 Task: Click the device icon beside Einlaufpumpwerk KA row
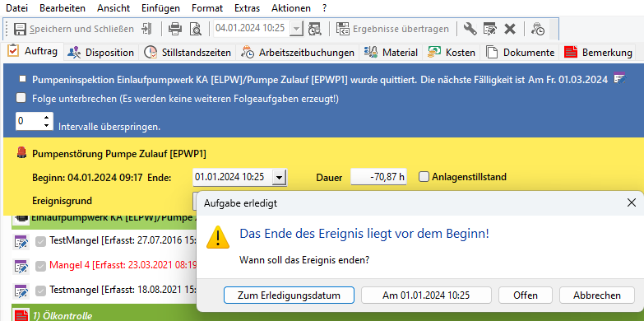point(21,218)
